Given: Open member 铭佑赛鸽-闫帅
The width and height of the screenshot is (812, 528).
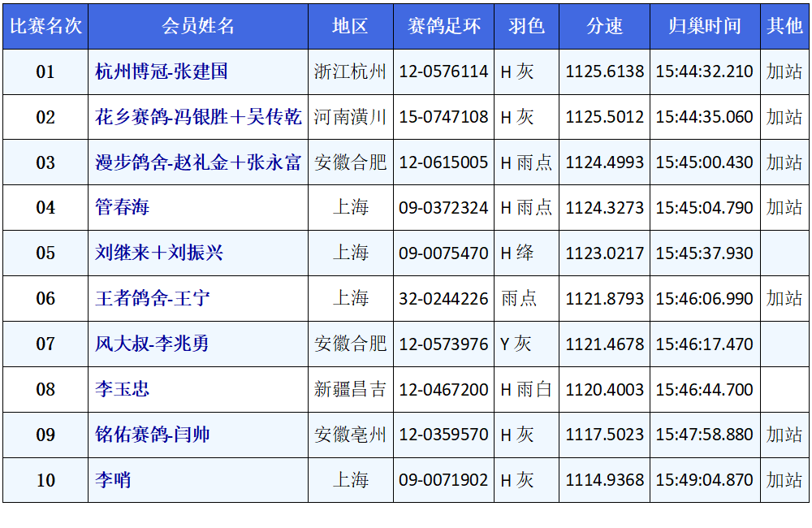Looking at the screenshot, I should click(x=153, y=435).
